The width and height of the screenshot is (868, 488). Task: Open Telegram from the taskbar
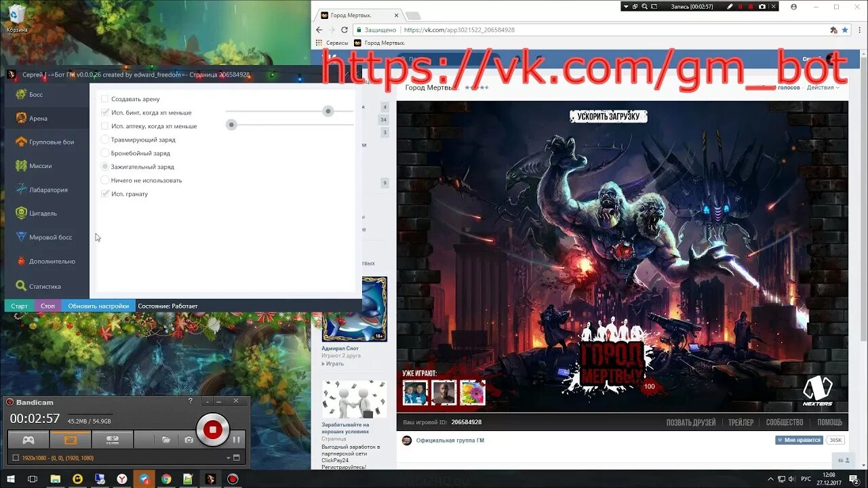point(144,479)
